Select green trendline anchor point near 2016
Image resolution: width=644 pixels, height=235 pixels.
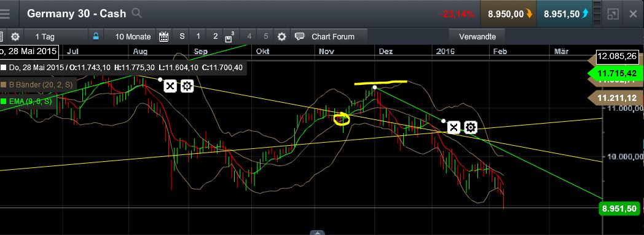443,121
